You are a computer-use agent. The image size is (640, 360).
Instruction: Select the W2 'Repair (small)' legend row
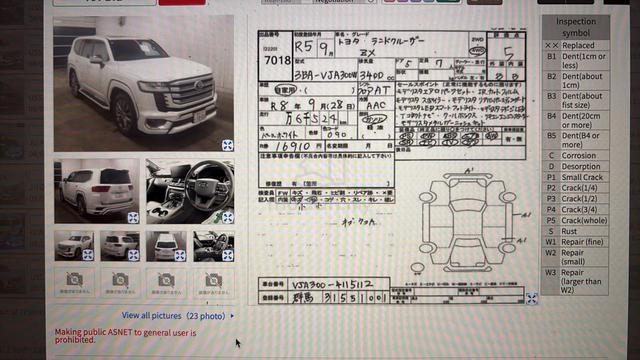(x=576, y=257)
